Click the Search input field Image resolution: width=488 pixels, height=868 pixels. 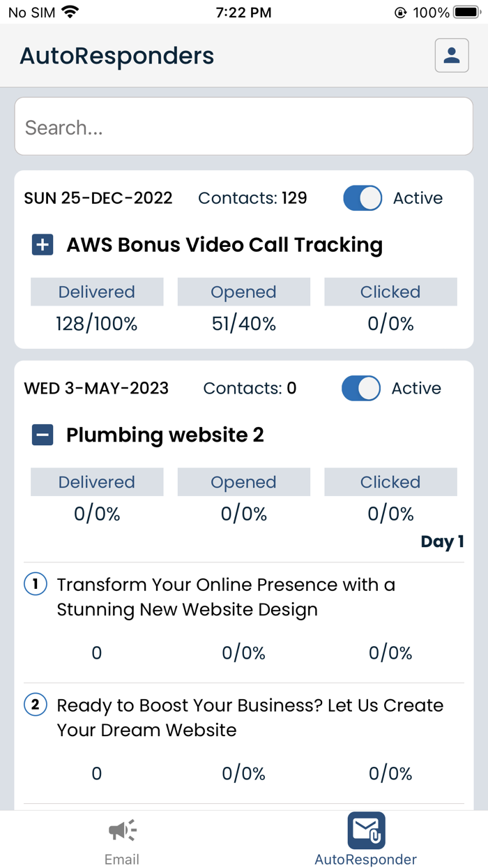[x=244, y=127]
